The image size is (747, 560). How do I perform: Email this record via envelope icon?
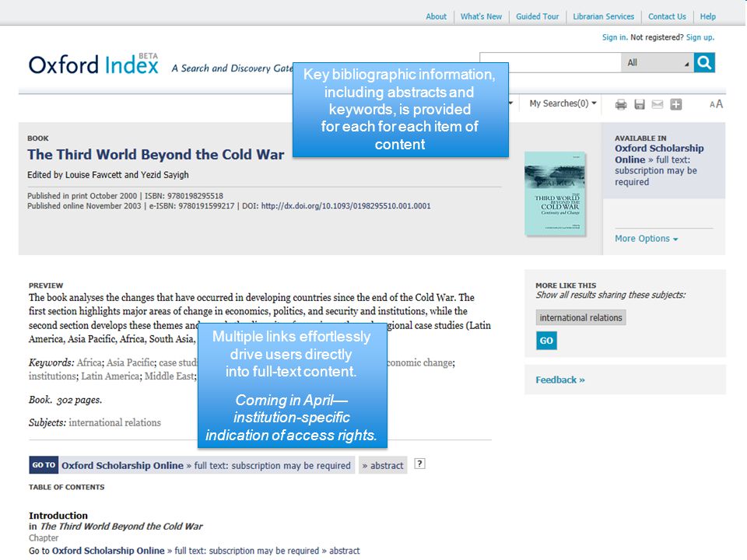point(658,104)
